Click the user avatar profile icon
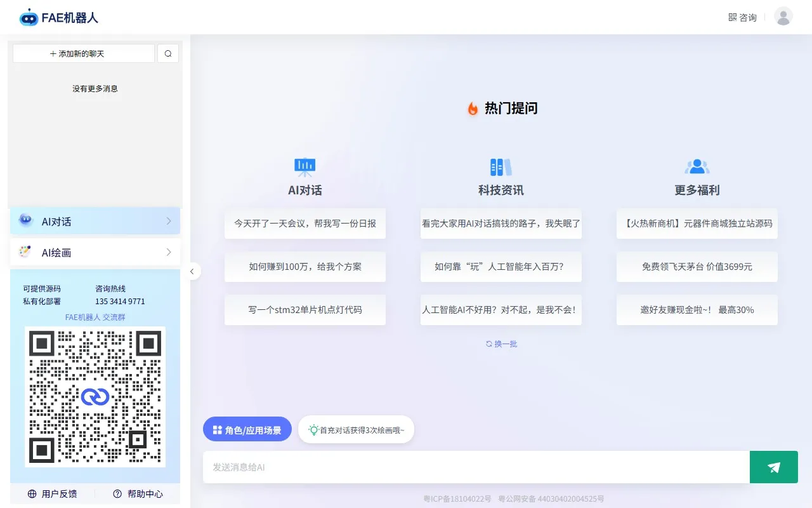The height and width of the screenshot is (508, 812). coord(783,17)
